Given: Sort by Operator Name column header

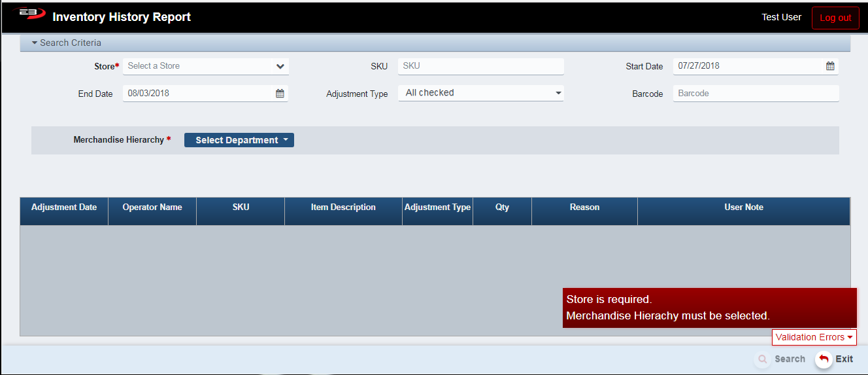Looking at the screenshot, I should coord(152,207).
